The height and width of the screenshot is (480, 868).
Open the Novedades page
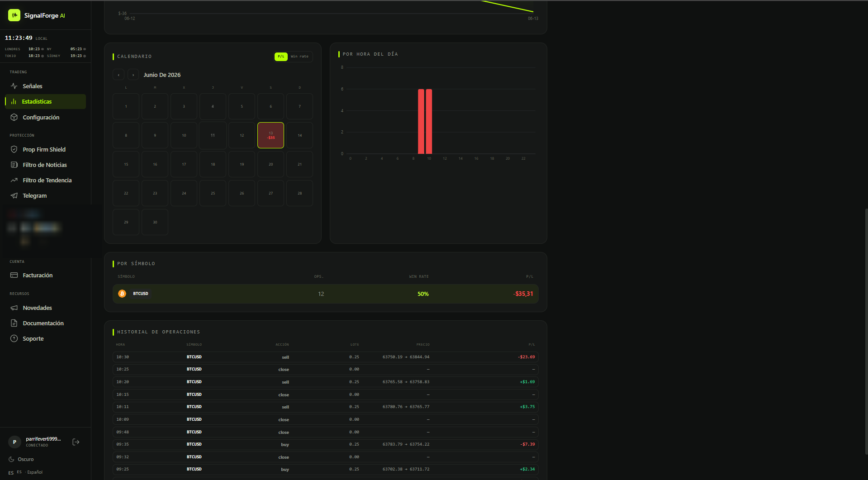(x=45, y=308)
